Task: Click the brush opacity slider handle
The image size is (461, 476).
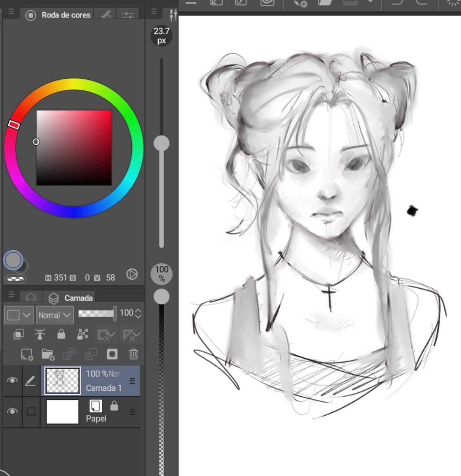Action: [x=161, y=296]
